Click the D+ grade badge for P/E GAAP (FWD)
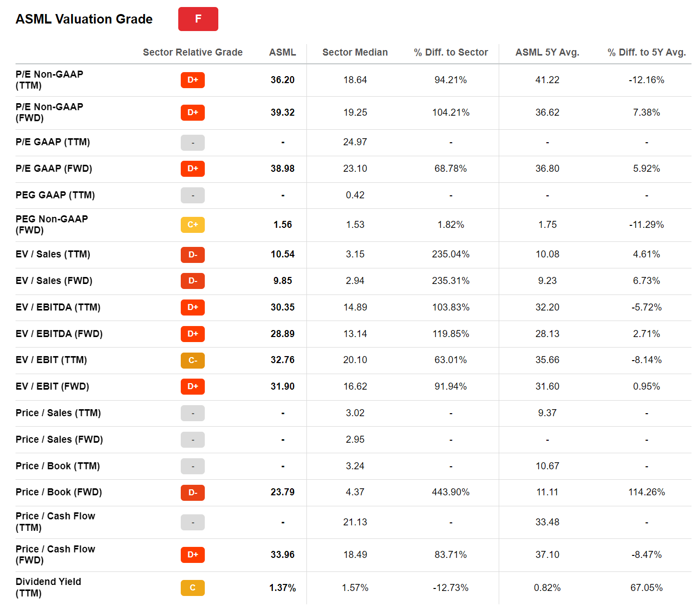 [x=193, y=169]
